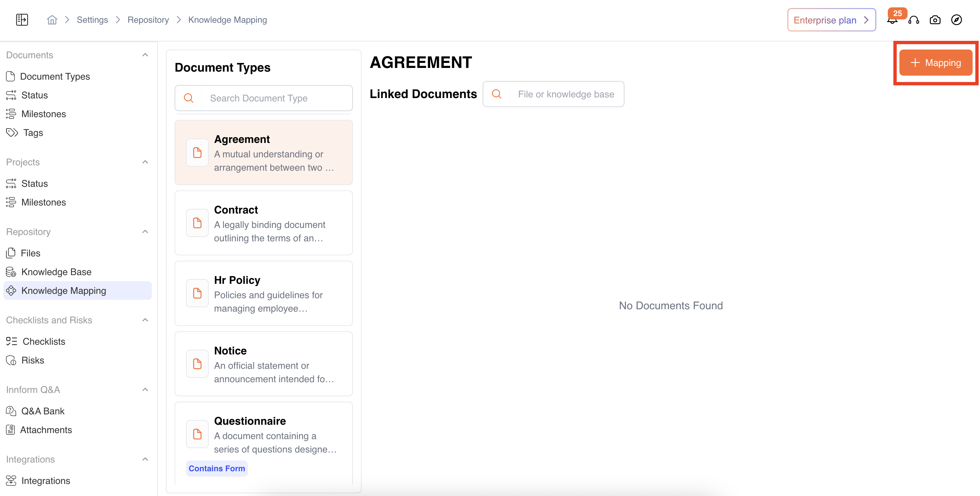
Task: Click the File or knowledge base search
Action: (x=566, y=94)
